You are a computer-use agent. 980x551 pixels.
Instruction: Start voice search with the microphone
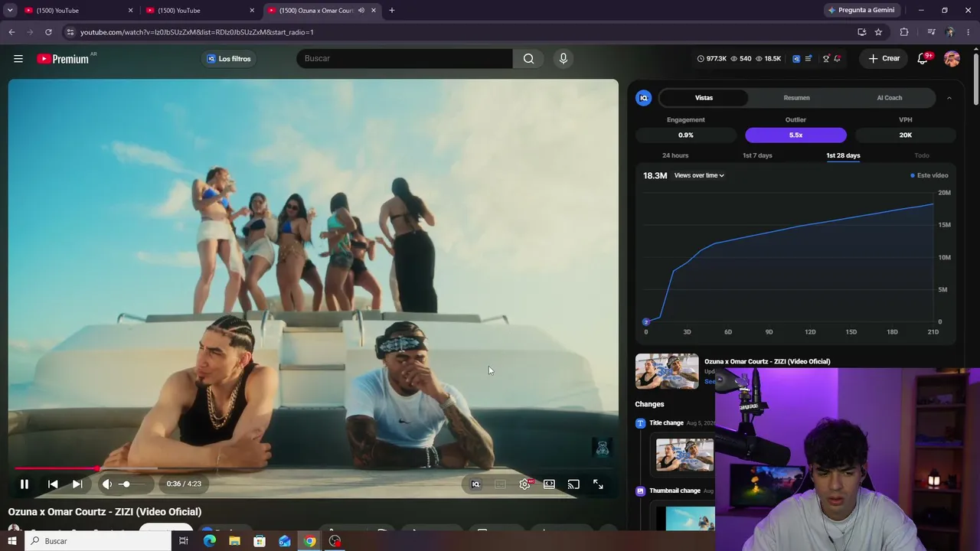(x=563, y=59)
